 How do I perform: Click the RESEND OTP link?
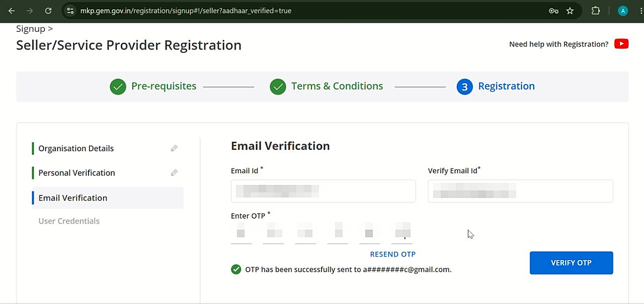click(x=393, y=254)
